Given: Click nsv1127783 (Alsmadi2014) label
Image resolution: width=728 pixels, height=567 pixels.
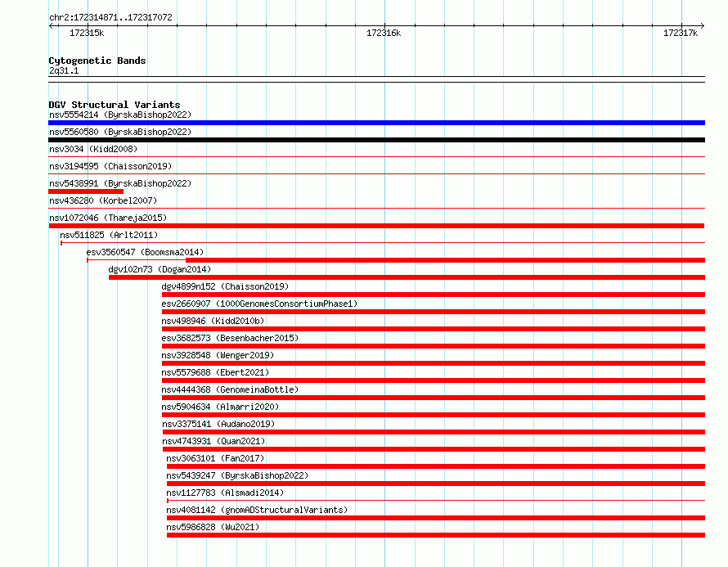Looking at the screenshot, I should tap(225, 493).
